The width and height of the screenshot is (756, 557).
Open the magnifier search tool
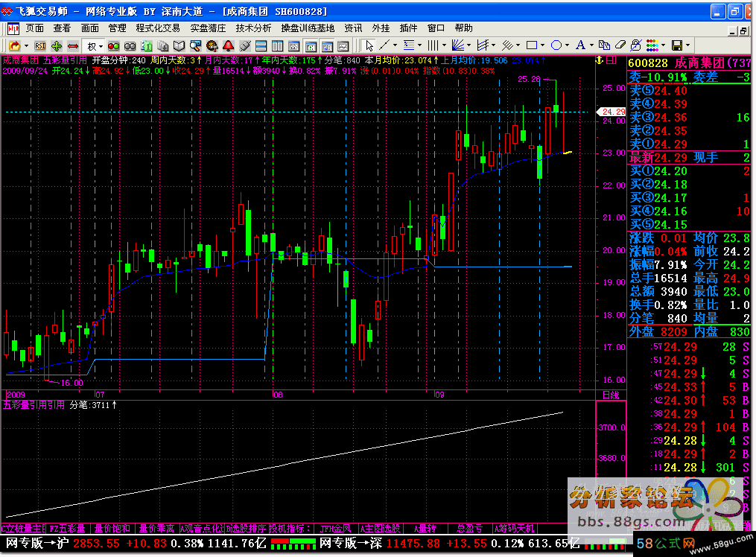click(x=196, y=45)
